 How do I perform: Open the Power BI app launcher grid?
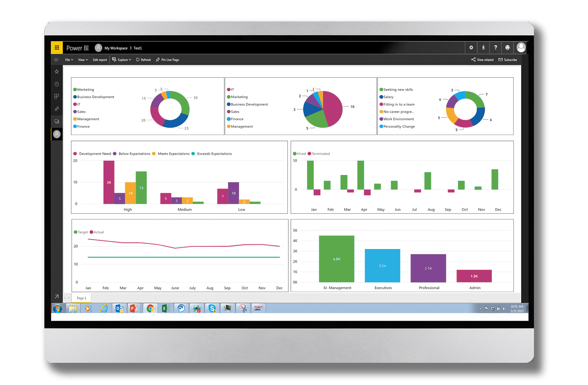point(57,48)
